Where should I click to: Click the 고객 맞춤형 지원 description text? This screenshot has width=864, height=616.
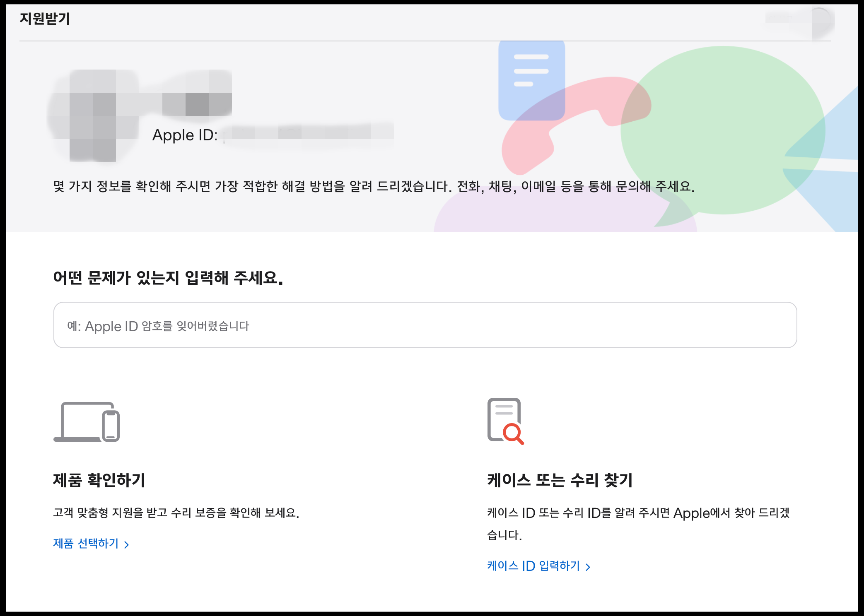(x=176, y=513)
